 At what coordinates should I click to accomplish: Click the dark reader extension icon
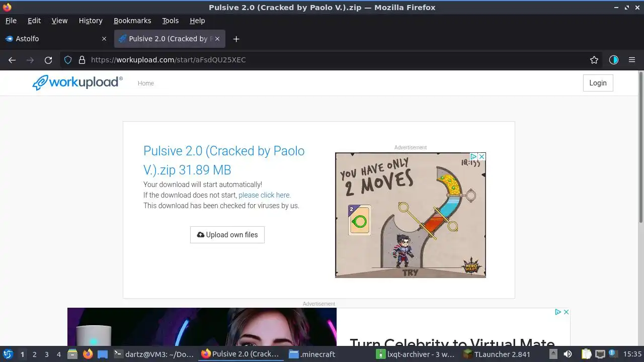[x=613, y=60]
